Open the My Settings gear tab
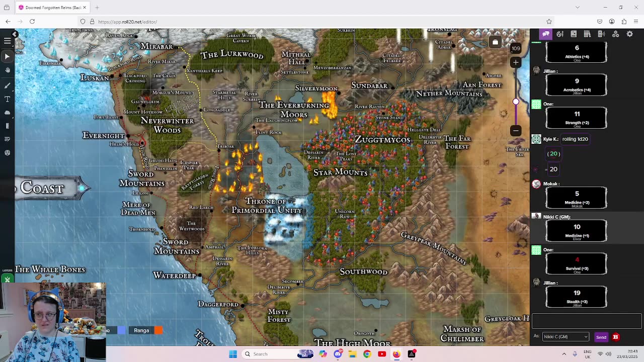 629,34
